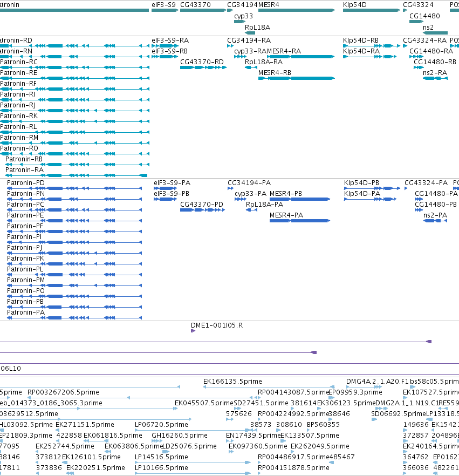Click eIF3-S9-PA protein label

coord(172,183)
